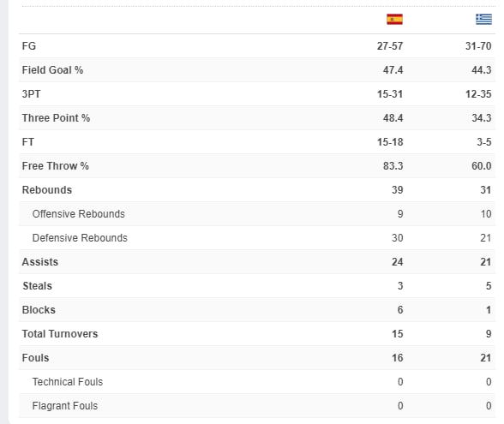The height and width of the screenshot is (424, 504).
Task: Click the Spain flag icon
Action: click(x=394, y=19)
